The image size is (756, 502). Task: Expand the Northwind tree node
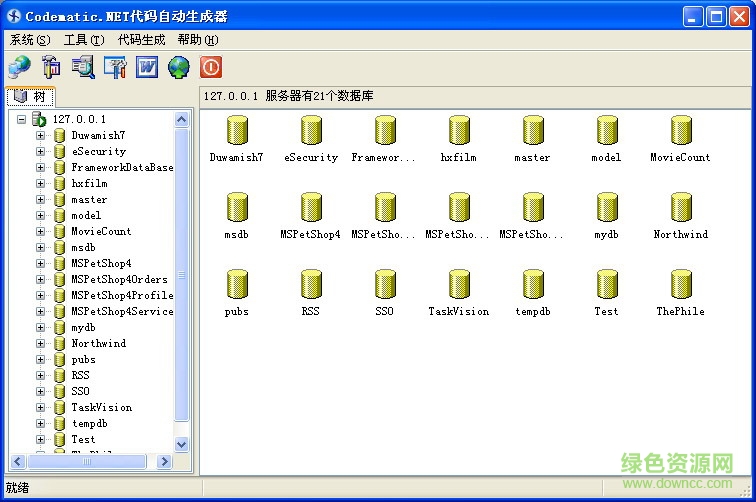pos(40,343)
